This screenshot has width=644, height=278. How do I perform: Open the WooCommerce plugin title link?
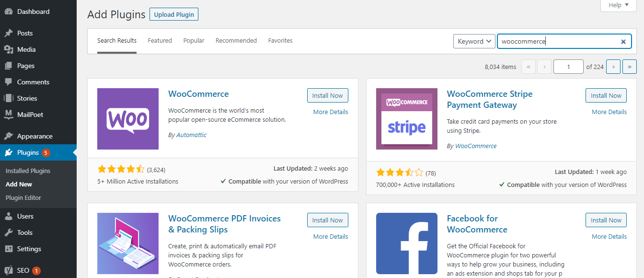pyautogui.click(x=198, y=94)
